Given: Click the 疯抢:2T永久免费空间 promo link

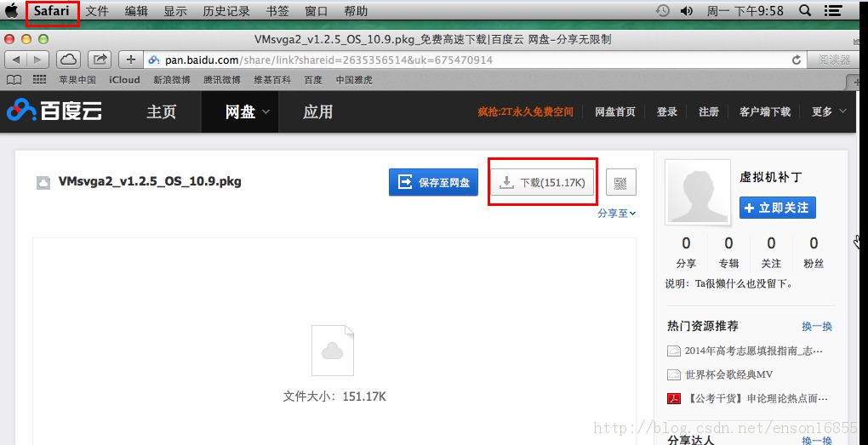Looking at the screenshot, I should pyautogui.click(x=525, y=111).
